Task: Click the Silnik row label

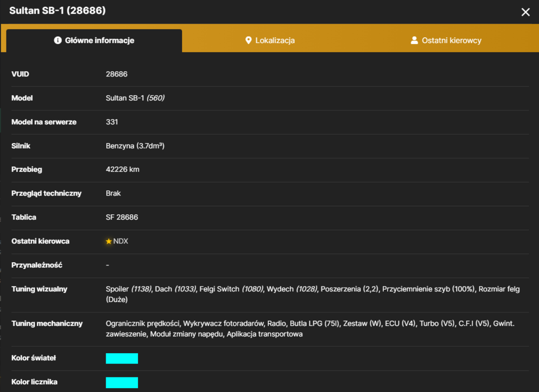Action: tap(21, 146)
